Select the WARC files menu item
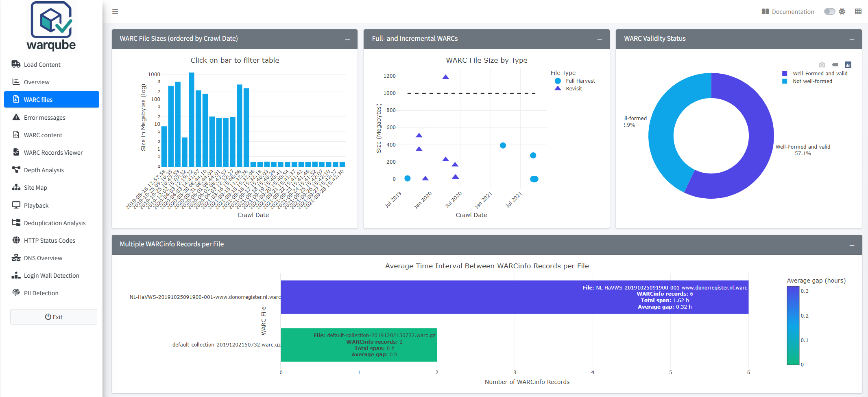 (x=52, y=99)
